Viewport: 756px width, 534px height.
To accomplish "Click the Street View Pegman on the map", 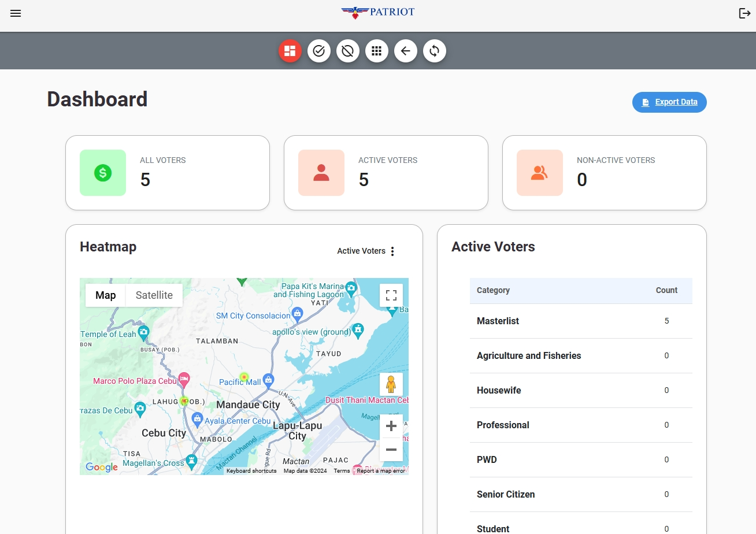I will click(391, 384).
